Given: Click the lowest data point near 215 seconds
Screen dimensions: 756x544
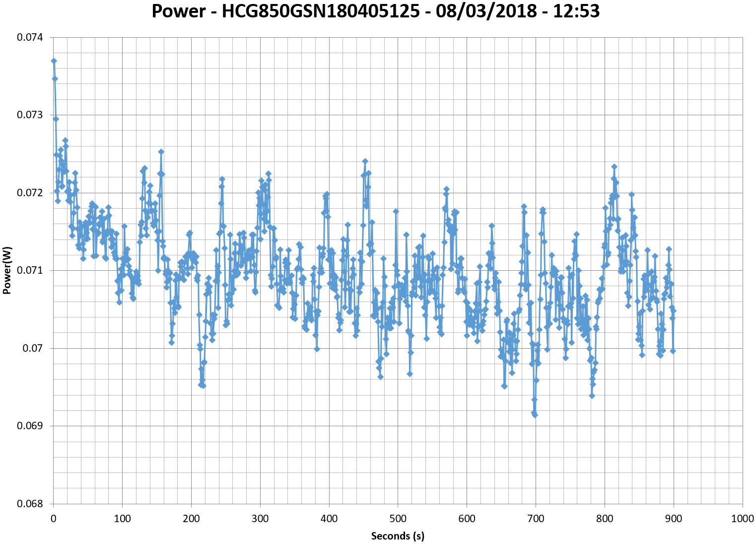Looking at the screenshot, I should (203, 386).
